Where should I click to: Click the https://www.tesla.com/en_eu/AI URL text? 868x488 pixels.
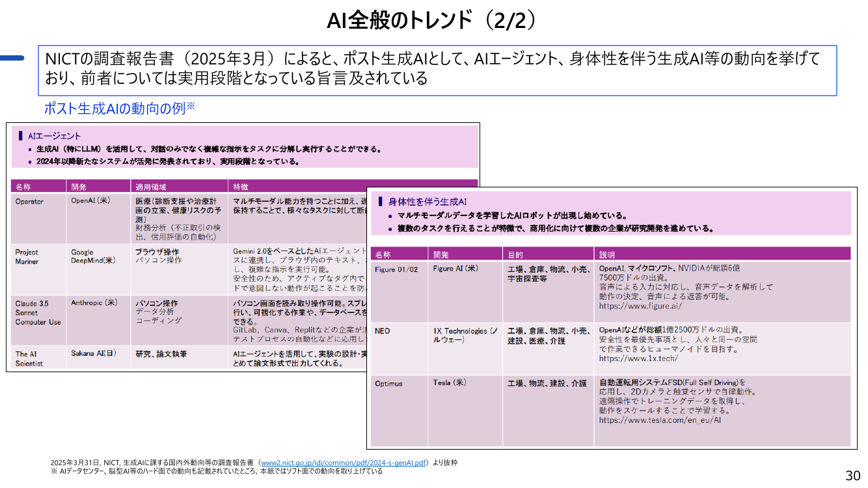pos(660,420)
